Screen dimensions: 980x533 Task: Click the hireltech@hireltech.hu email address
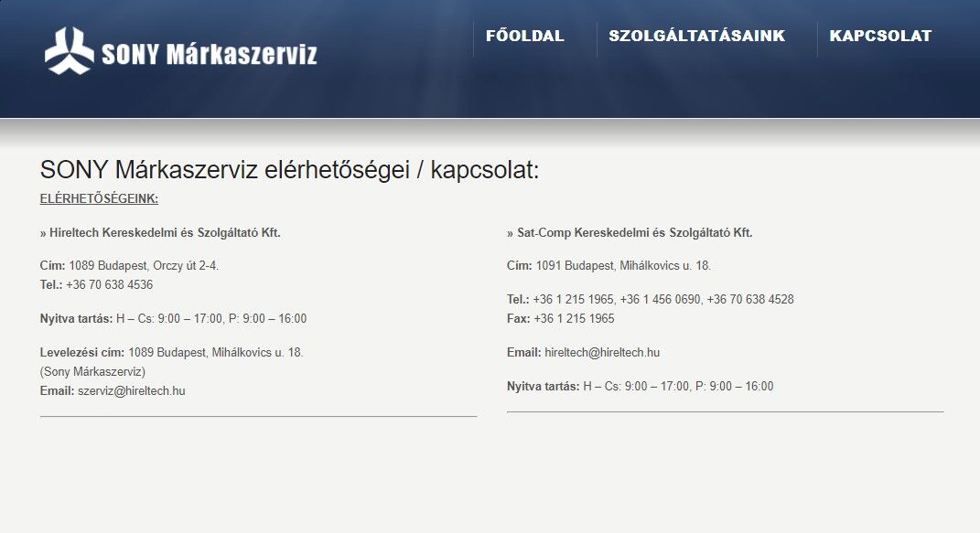tap(602, 353)
